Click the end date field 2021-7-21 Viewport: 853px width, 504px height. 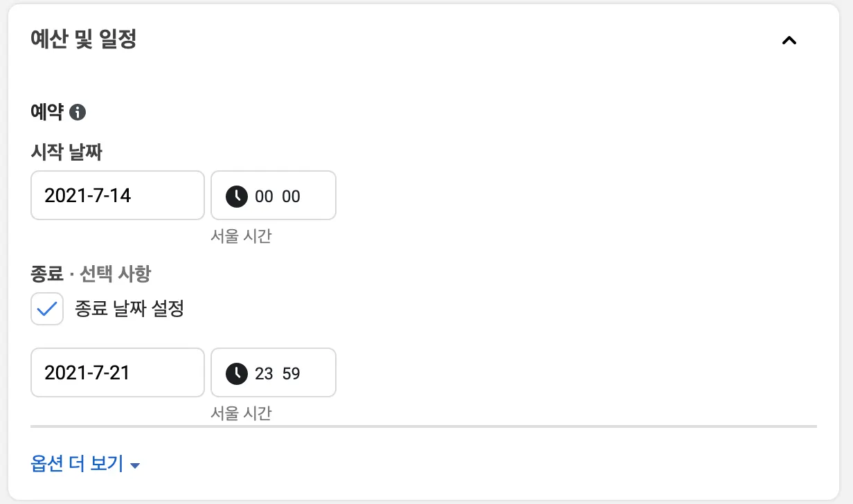(118, 373)
